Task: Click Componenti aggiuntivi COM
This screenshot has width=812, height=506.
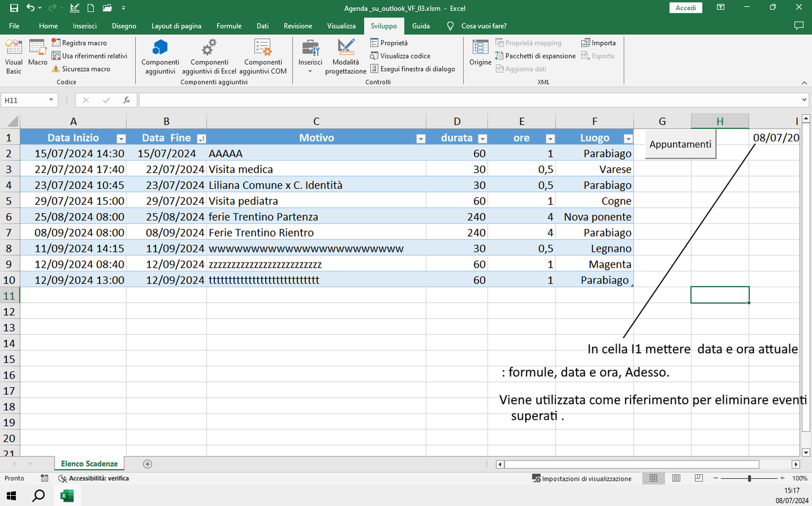Action: pyautogui.click(x=263, y=56)
